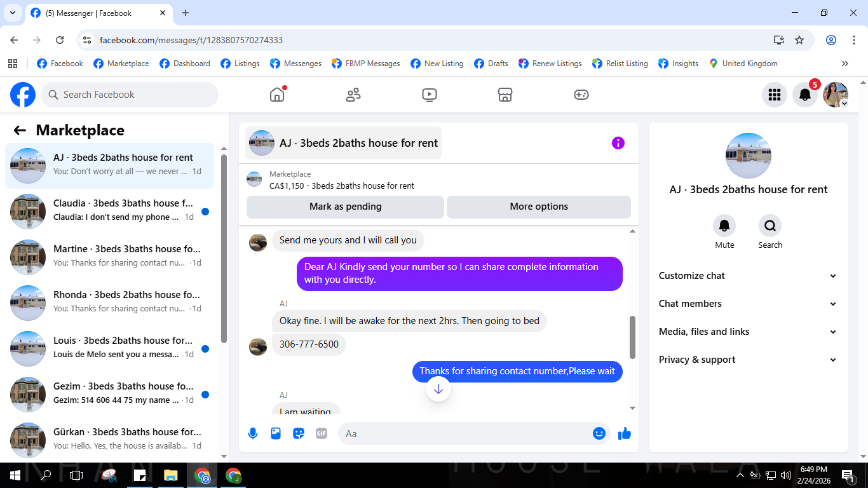Open the Marketplace bookmark

click(121, 64)
